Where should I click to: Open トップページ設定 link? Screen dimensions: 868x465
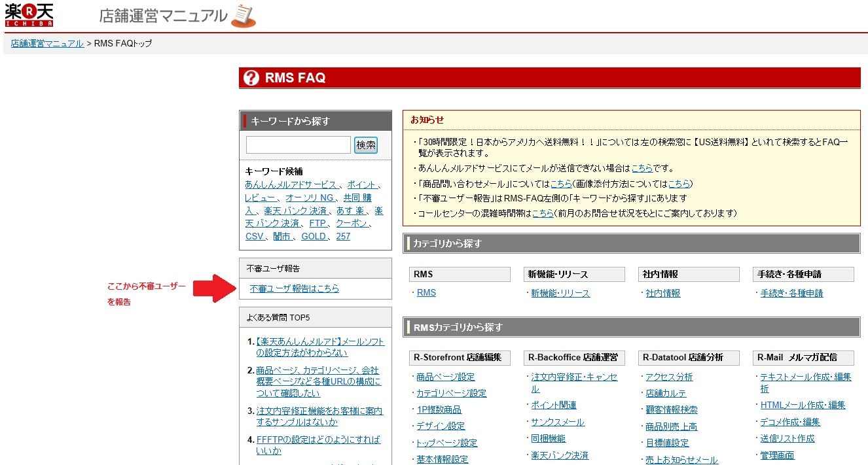[447, 443]
